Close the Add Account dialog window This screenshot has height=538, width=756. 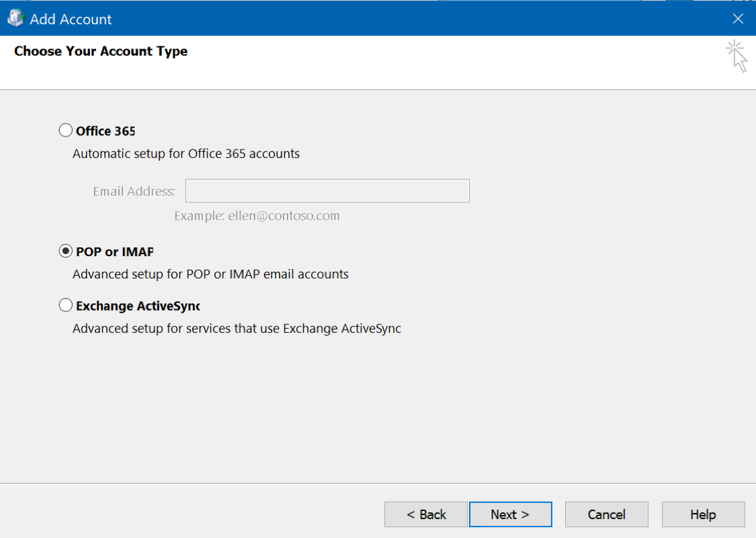[738, 19]
